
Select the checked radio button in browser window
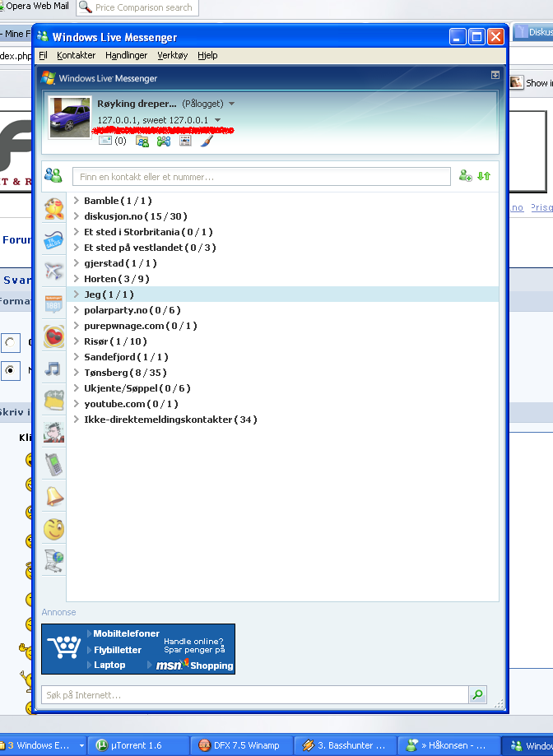(x=10, y=370)
